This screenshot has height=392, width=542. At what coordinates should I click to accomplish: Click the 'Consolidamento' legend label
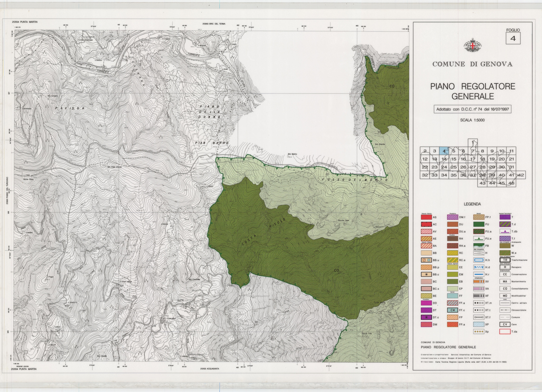click(520, 289)
